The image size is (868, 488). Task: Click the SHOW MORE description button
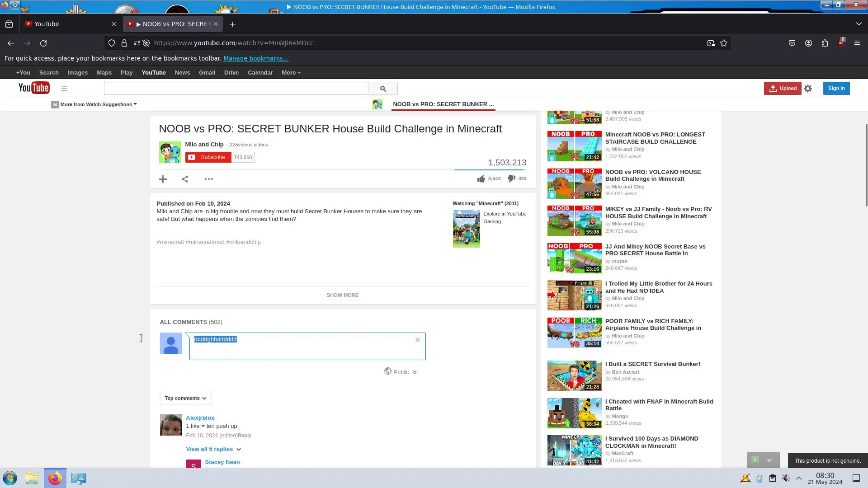point(342,295)
